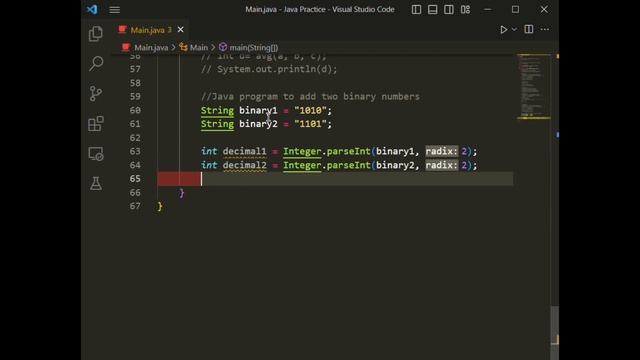Viewport: 640px width, 360px height.
Task: Open the Remote Explorer view
Action: [x=96, y=154]
